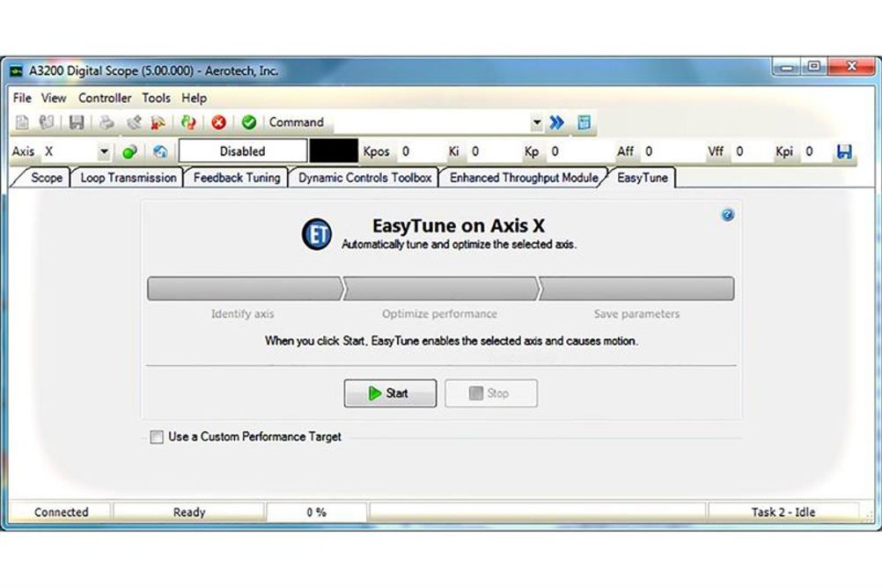Switch to the Feedback Tuning tab
Viewport: 882px width, 588px height.
point(237,178)
